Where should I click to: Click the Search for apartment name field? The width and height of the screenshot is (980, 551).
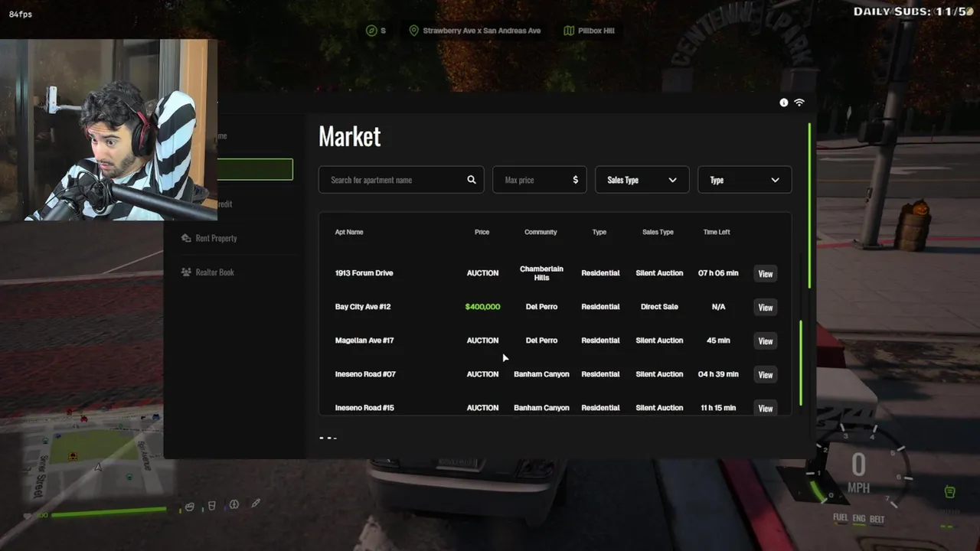[x=401, y=180]
